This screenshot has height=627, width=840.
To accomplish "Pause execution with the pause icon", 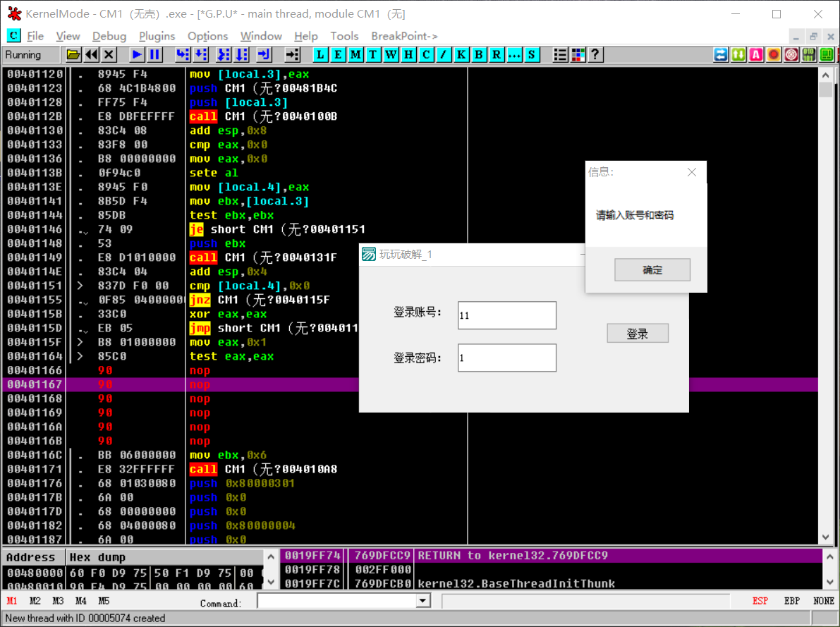I will [x=154, y=54].
